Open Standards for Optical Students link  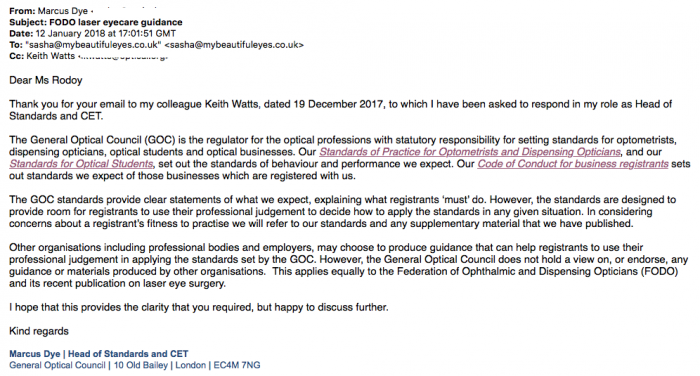(x=81, y=164)
